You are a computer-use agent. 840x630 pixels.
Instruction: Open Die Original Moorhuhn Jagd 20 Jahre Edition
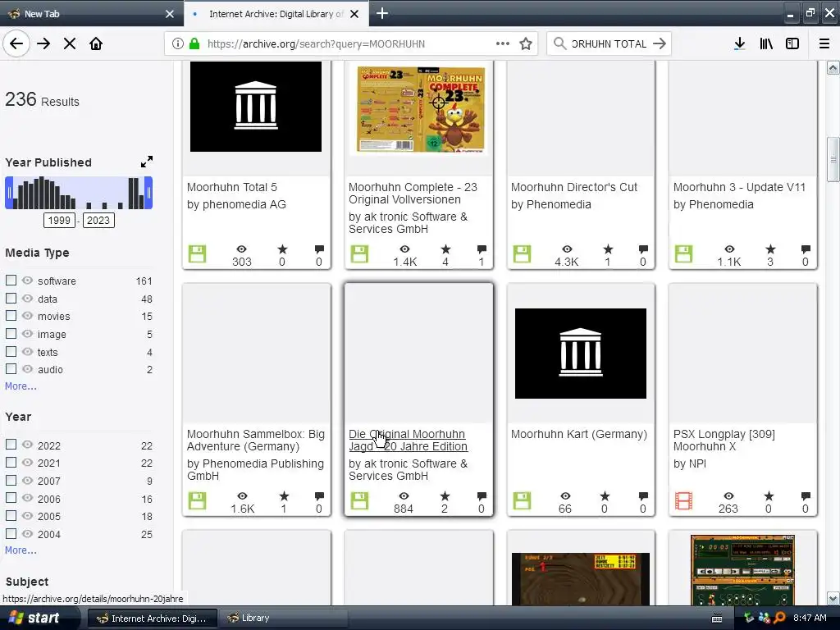pos(409,441)
